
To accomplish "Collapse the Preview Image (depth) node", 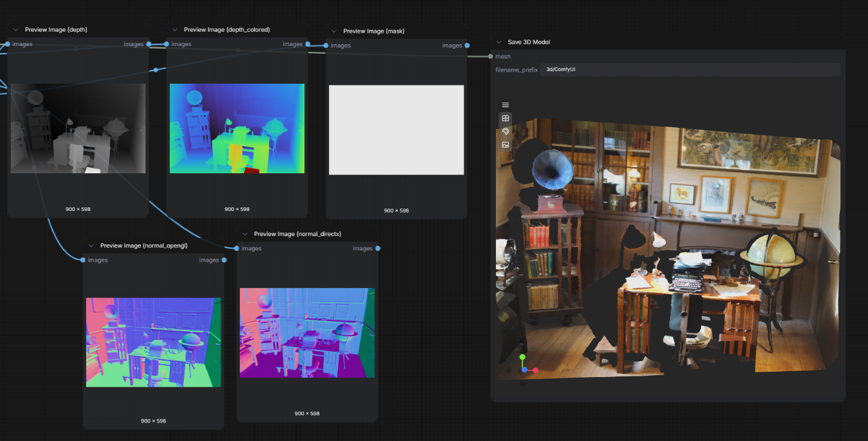I will [16, 30].
